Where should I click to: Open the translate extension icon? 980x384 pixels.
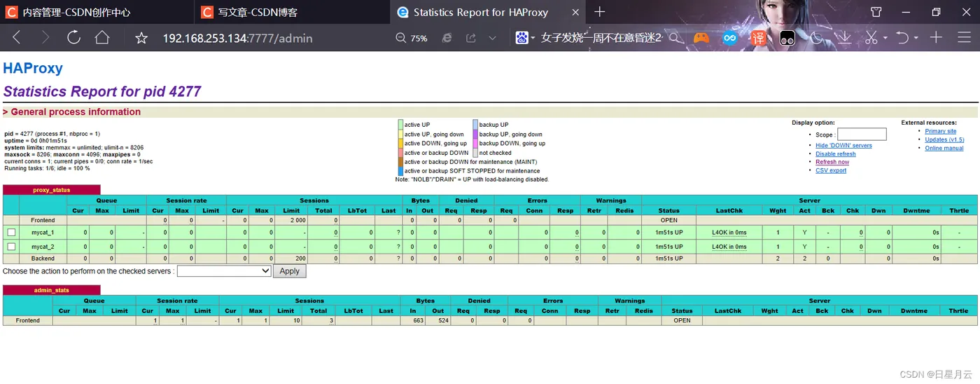click(759, 39)
